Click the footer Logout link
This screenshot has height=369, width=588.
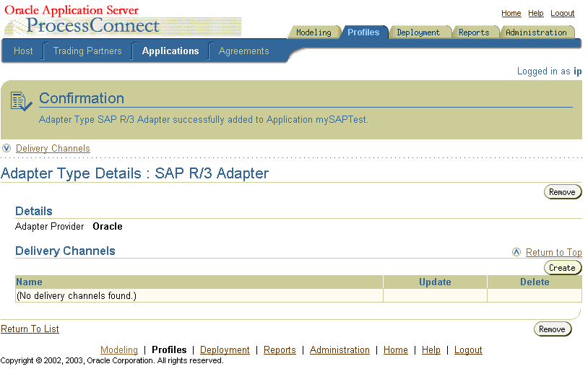point(468,350)
